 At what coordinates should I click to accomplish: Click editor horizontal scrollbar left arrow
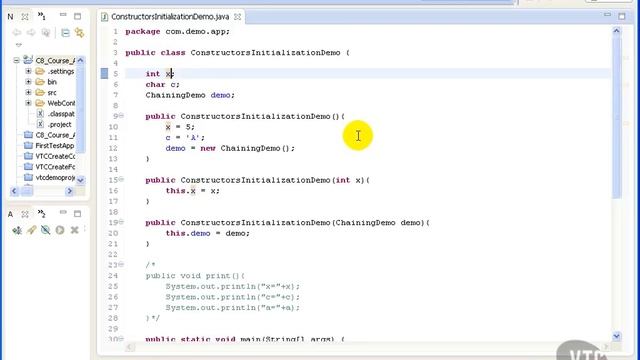coord(129,347)
